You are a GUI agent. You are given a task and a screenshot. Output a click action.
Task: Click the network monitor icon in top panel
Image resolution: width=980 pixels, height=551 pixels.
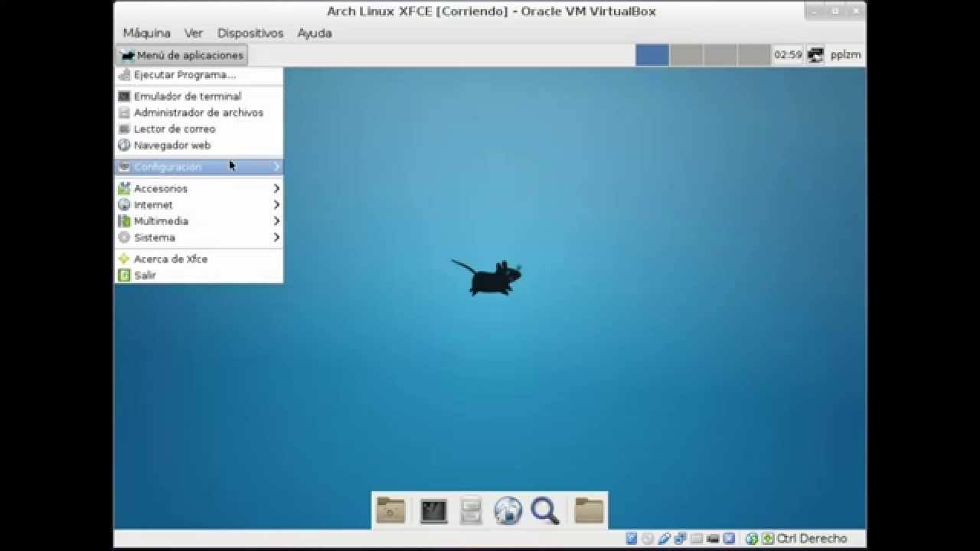tap(815, 55)
